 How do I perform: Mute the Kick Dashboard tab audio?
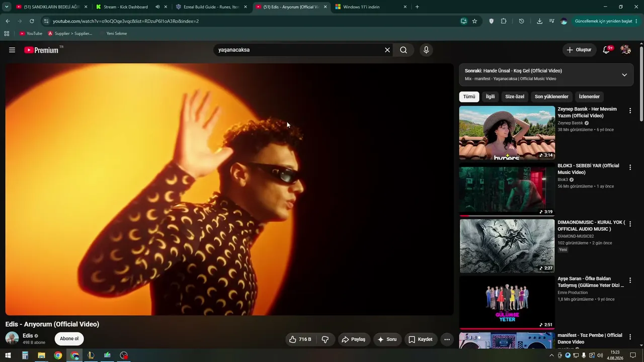click(157, 7)
